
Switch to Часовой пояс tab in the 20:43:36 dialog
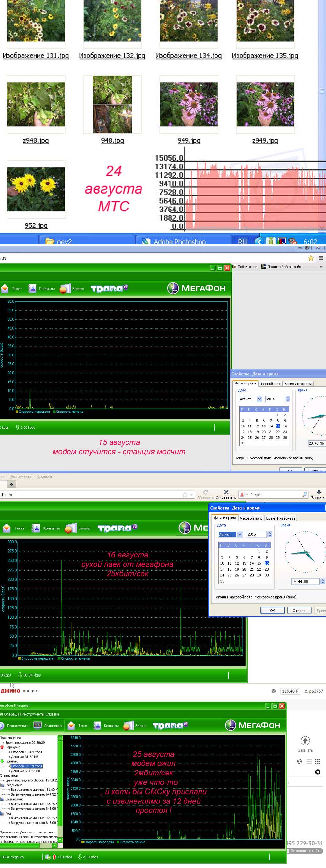click(x=270, y=384)
